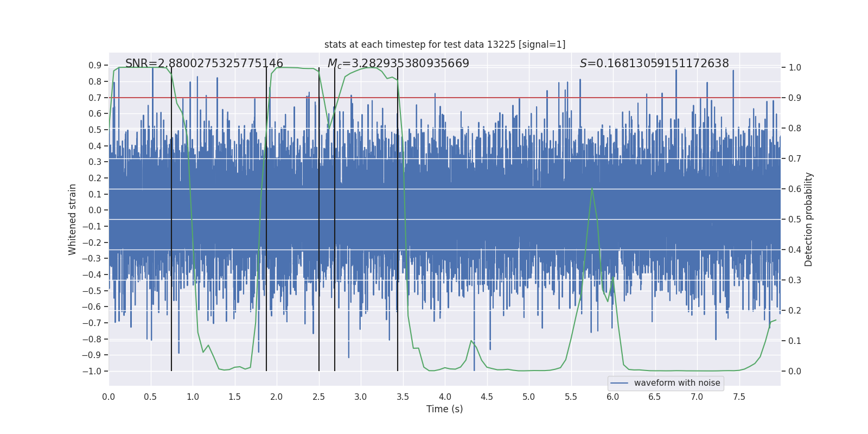Viewport: 868px width, 434px height.
Task: Select the Time axis tick label 2.5
Action: (318, 397)
